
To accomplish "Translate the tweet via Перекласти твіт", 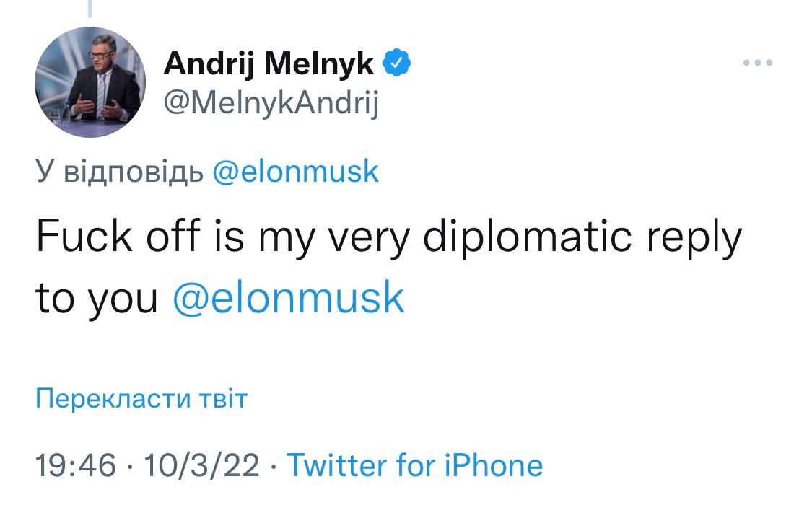I will coord(141,398).
